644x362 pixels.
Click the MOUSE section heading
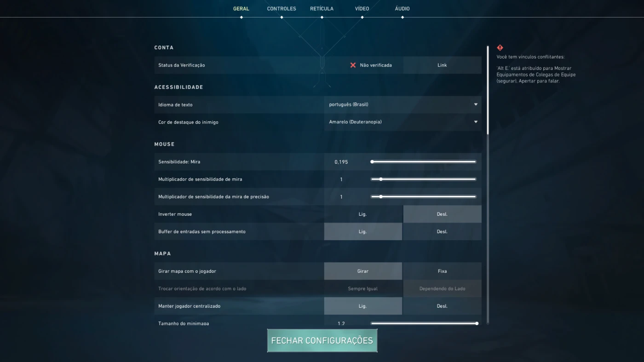pyautogui.click(x=164, y=144)
